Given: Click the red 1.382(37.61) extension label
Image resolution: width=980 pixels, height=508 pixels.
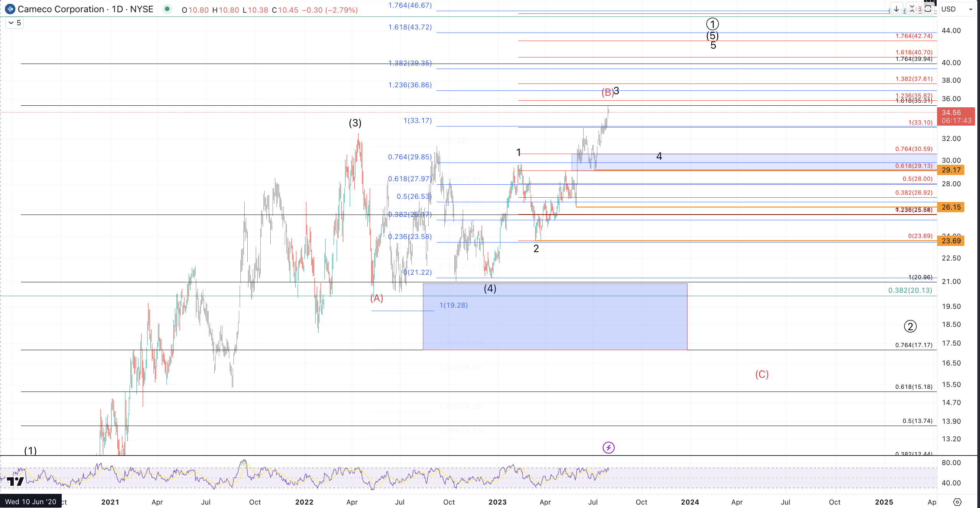Looking at the screenshot, I should [x=914, y=79].
